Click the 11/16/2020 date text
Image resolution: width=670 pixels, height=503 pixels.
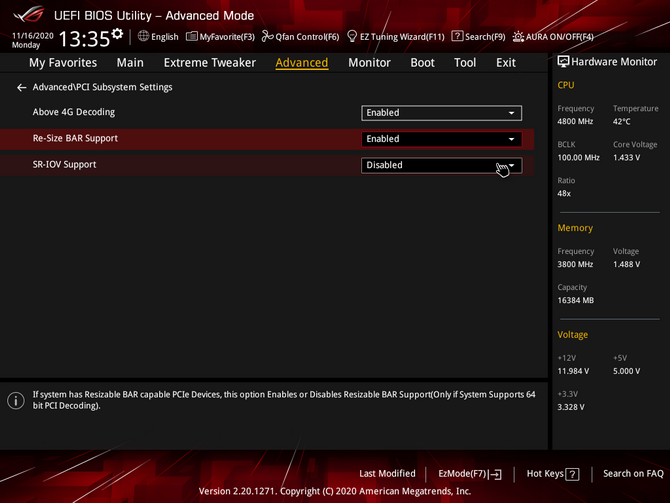pyautogui.click(x=33, y=36)
